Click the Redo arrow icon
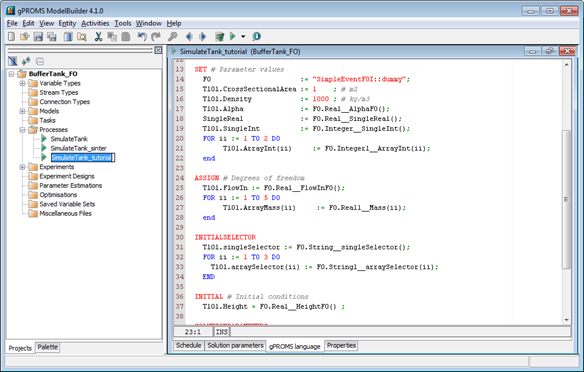Screen dimensions: 584x372 coord(156,36)
